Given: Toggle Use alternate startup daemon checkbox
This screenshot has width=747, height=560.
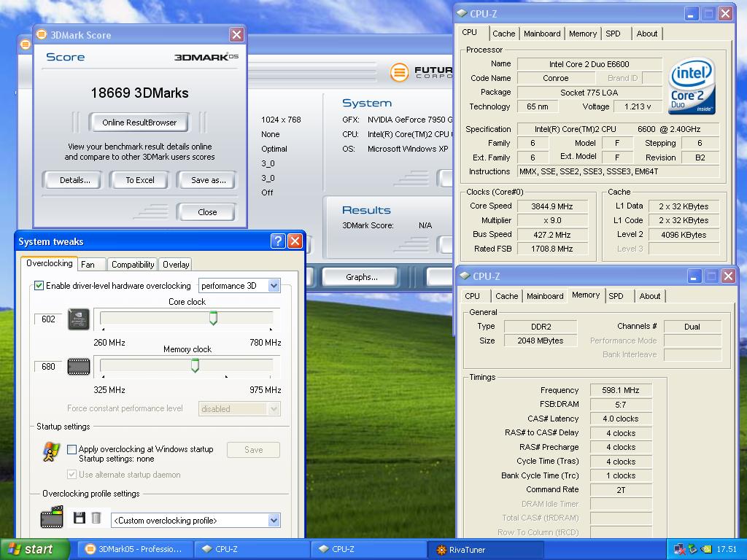Looking at the screenshot, I should coord(72,474).
